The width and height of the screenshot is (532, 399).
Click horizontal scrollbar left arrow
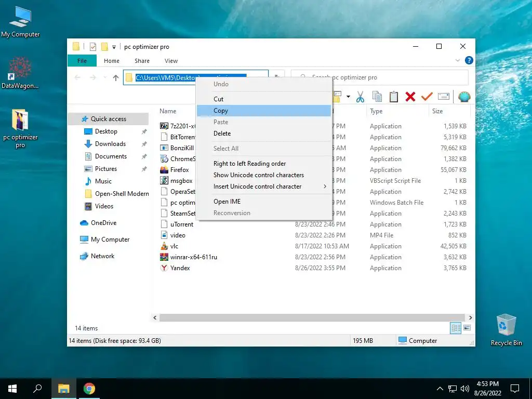pyautogui.click(x=155, y=317)
